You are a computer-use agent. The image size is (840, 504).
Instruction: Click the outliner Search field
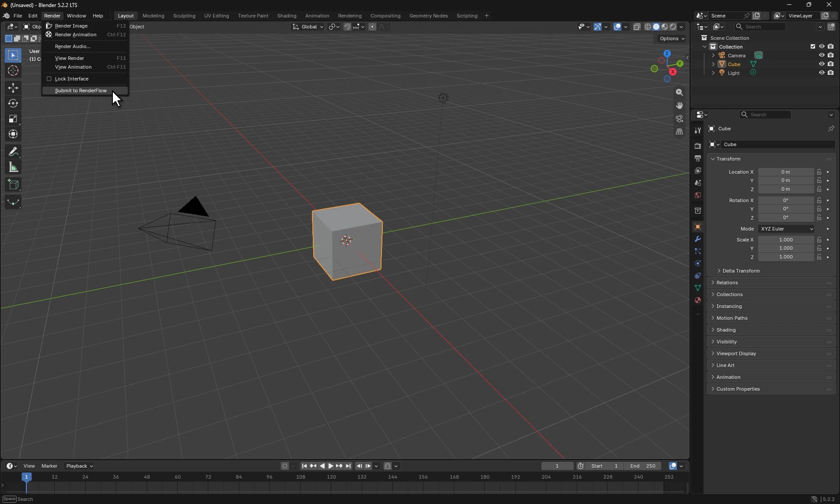(761, 27)
